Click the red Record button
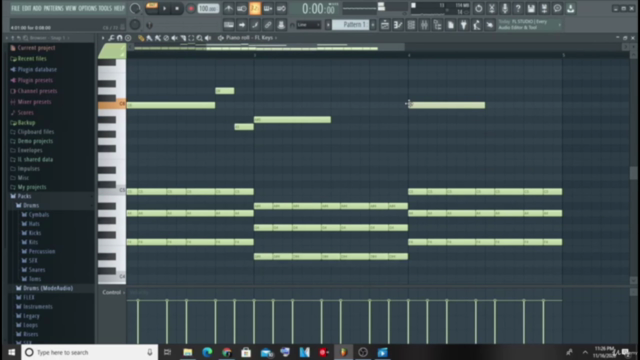640x360 pixels. (x=191, y=8)
